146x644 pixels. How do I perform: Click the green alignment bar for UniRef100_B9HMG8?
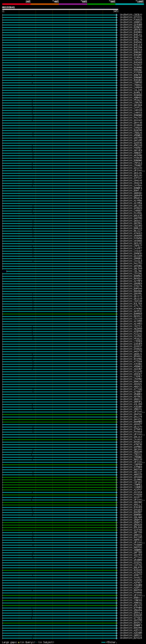pyautogui.click(x=60, y=314)
